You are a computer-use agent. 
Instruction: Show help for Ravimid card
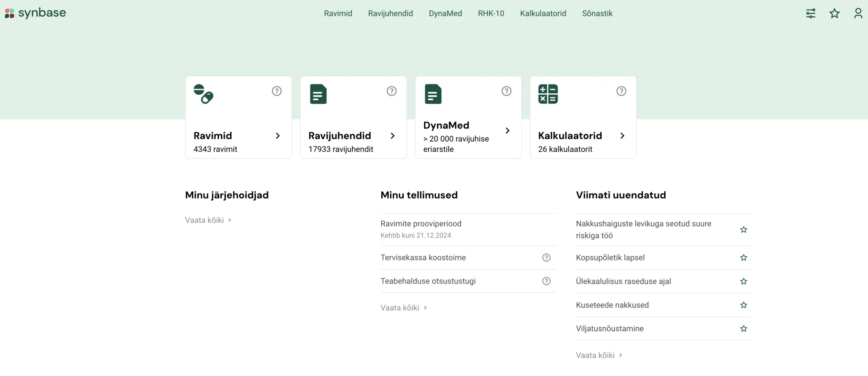coord(277,91)
